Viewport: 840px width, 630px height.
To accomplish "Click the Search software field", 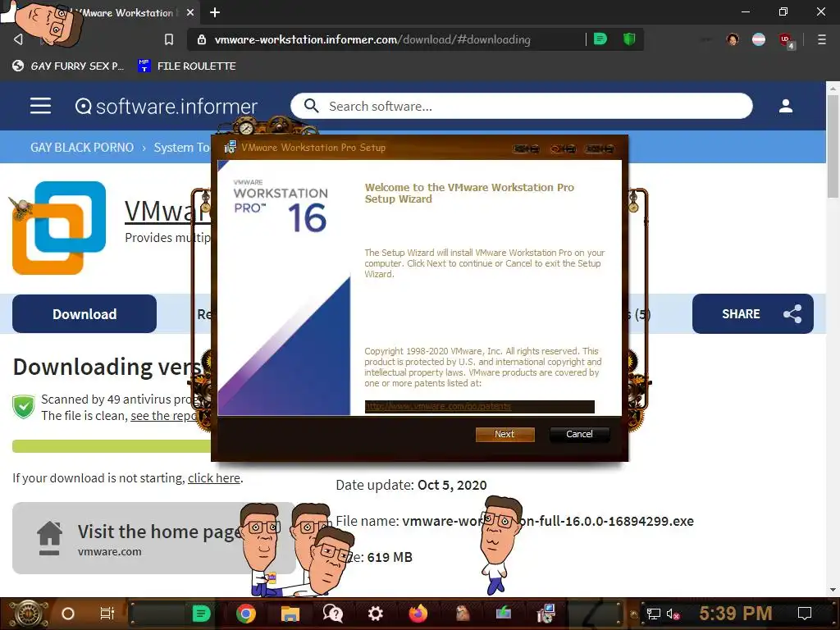I will click(x=521, y=106).
